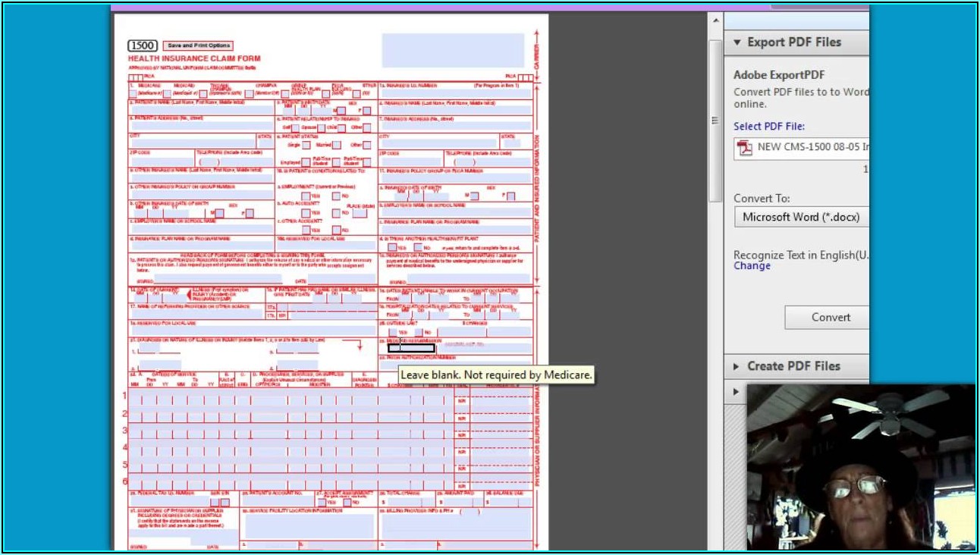Check Employment NO checkbox
Viewport: 980px width, 555px height.
coord(336,196)
